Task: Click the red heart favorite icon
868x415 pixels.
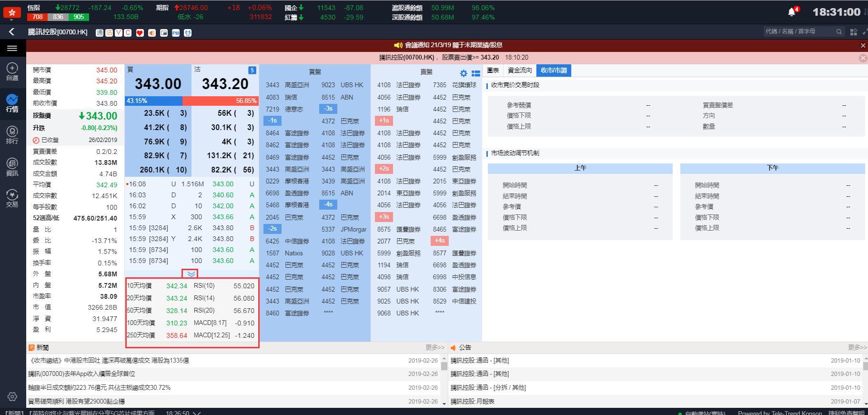Action: [x=140, y=33]
